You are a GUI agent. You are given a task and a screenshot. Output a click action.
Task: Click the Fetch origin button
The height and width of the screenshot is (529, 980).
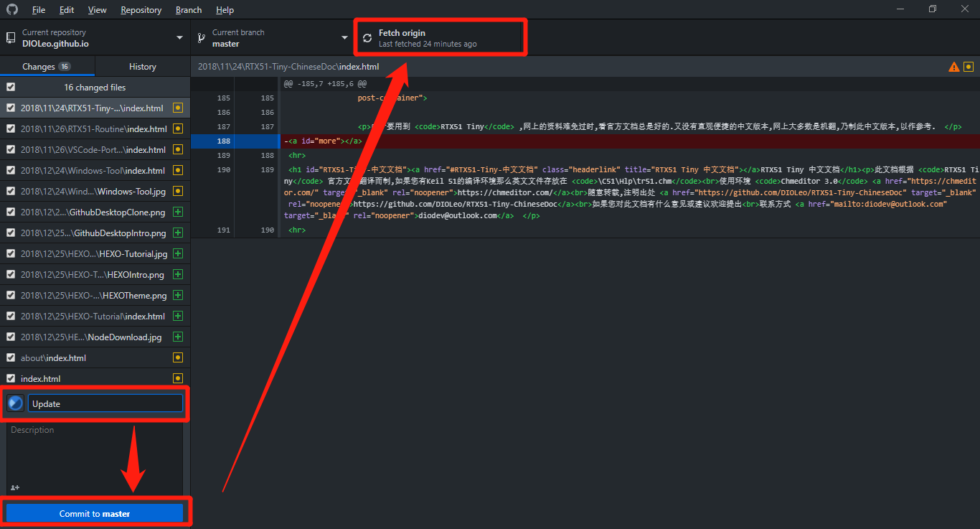(440, 38)
